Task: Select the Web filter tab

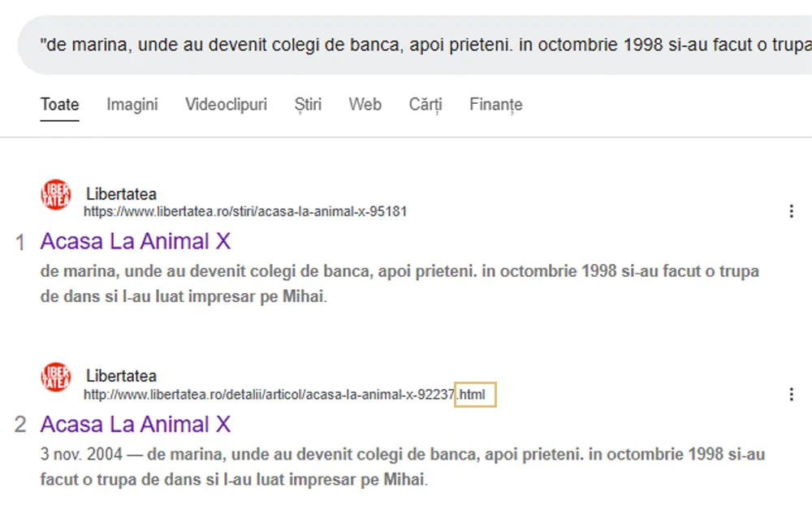Action: point(365,104)
